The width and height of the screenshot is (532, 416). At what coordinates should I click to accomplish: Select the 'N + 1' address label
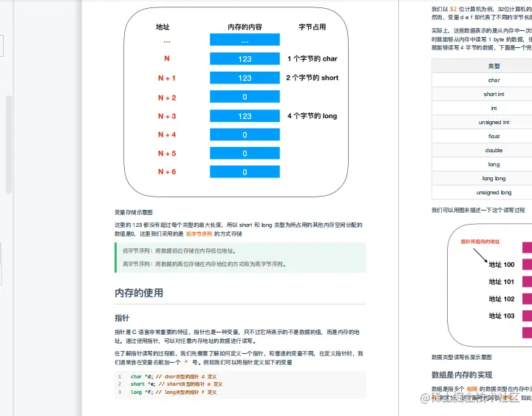[x=166, y=78]
